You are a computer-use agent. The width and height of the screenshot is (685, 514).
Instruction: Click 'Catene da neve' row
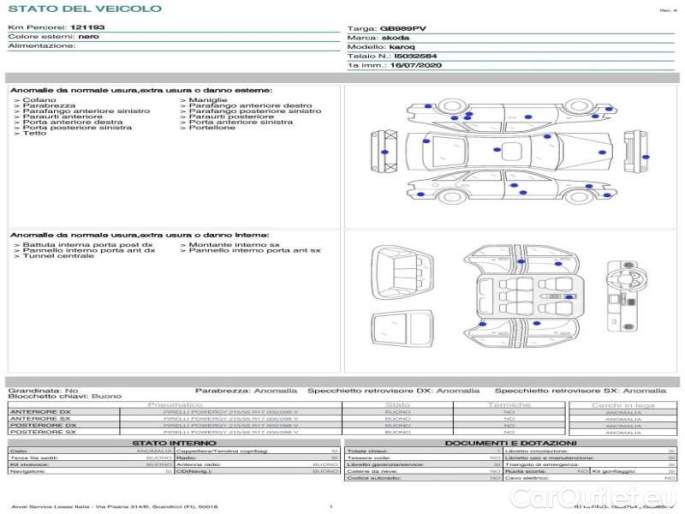tap(423, 472)
